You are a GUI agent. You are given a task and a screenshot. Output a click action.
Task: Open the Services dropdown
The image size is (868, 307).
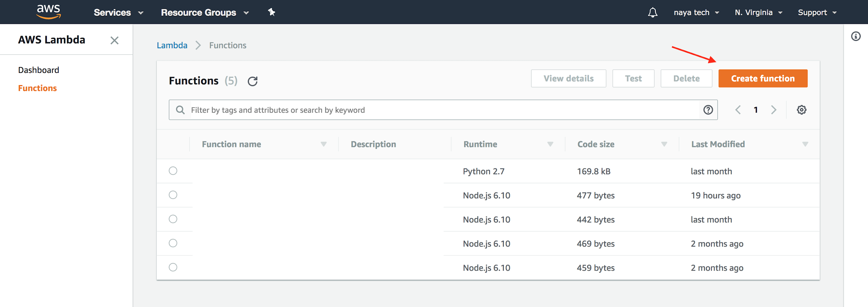(118, 13)
